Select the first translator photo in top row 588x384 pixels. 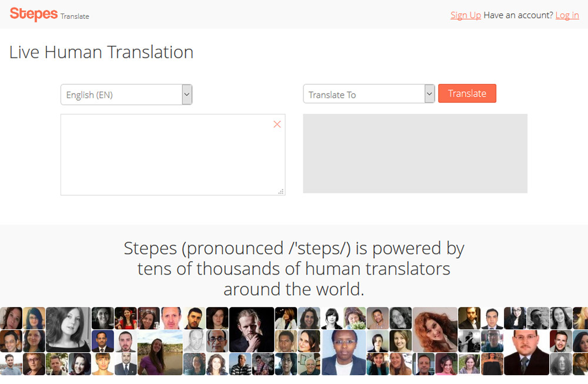[11, 318]
